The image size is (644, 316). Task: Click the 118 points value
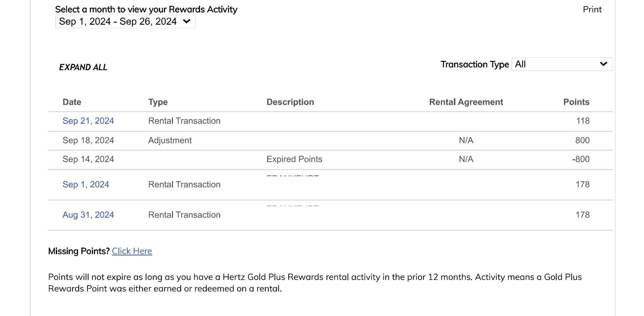(582, 121)
